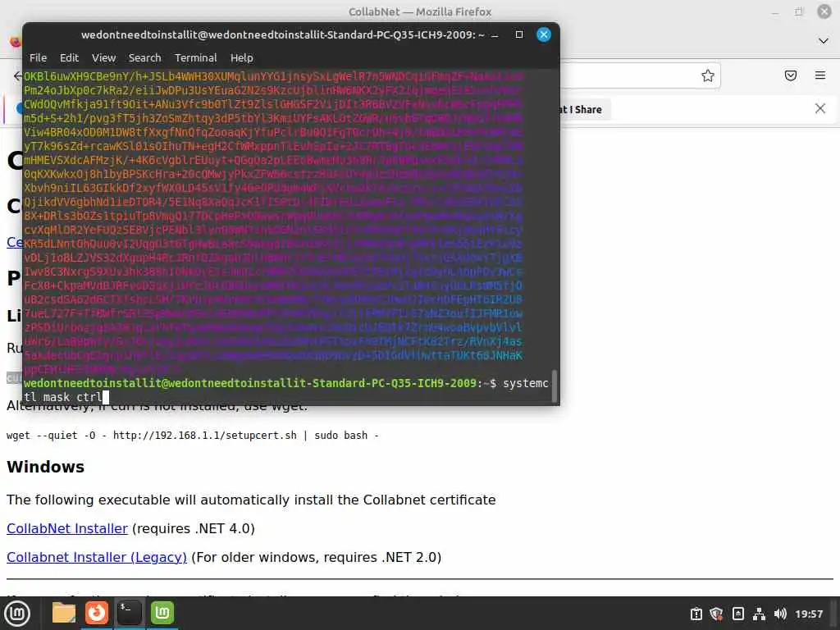The height and width of the screenshot is (630, 840).
Task: Expand the Firefox tab list chevron
Action: (824, 41)
